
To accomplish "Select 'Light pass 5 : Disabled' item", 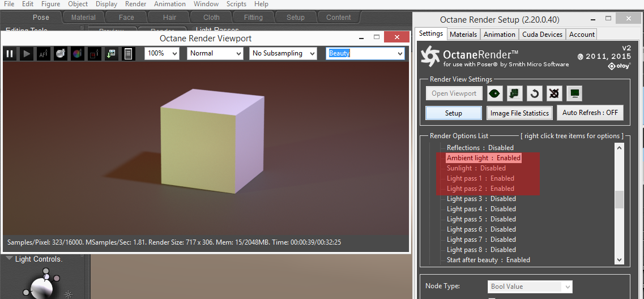I will 481,219.
